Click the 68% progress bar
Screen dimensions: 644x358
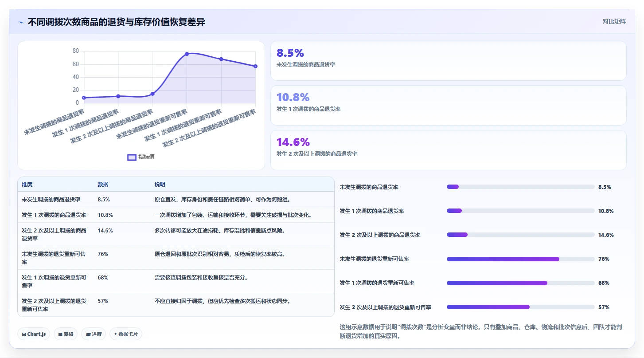tap(520, 283)
